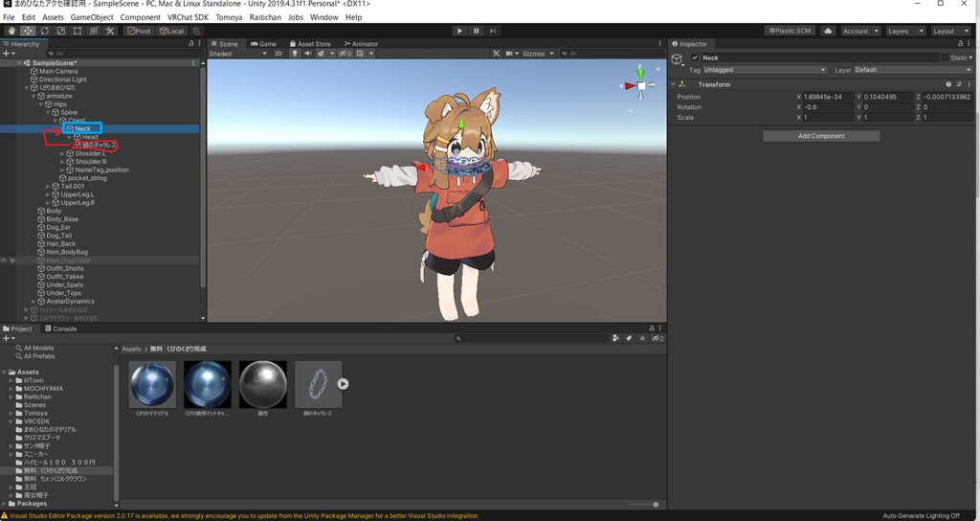Viewport: 980px width, 521px height.
Task: Toggle scene effects icon
Action: pyautogui.click(x=322, y=54)
